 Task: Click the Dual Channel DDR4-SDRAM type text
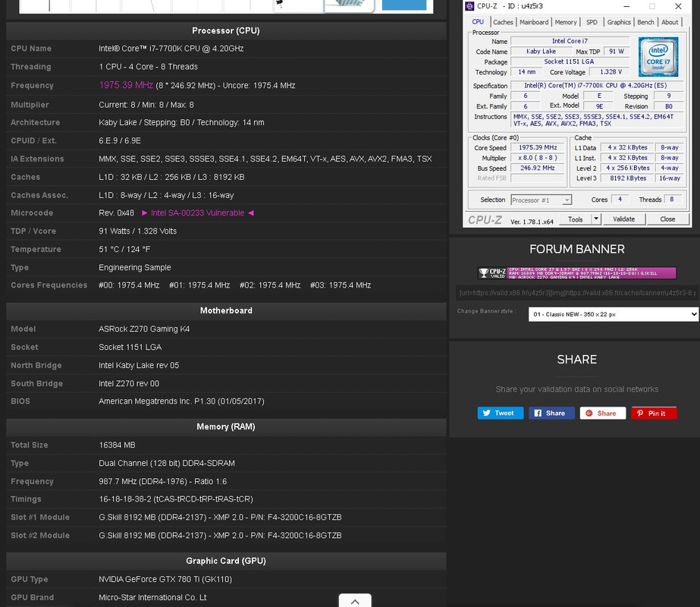tap(167, 463)
